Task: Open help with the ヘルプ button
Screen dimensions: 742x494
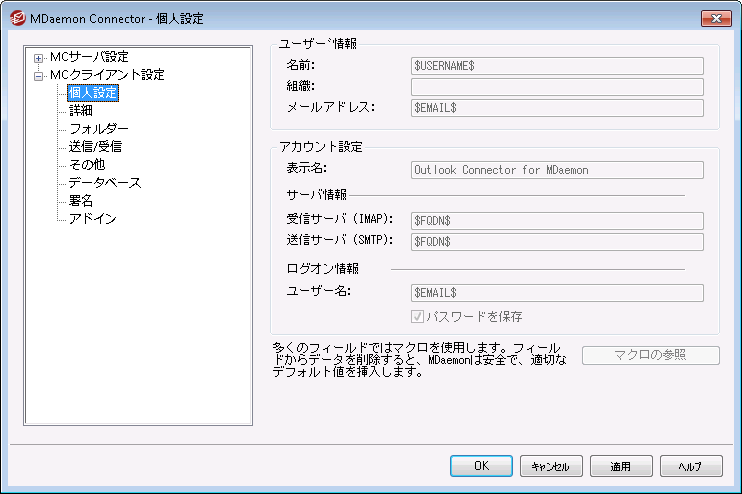Action: (x=691, y=466)
